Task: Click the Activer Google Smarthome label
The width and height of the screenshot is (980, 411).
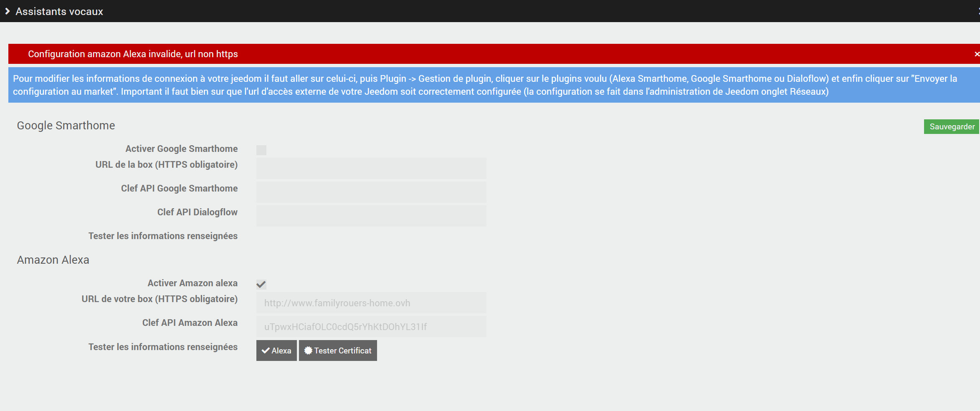Action: 182,149
